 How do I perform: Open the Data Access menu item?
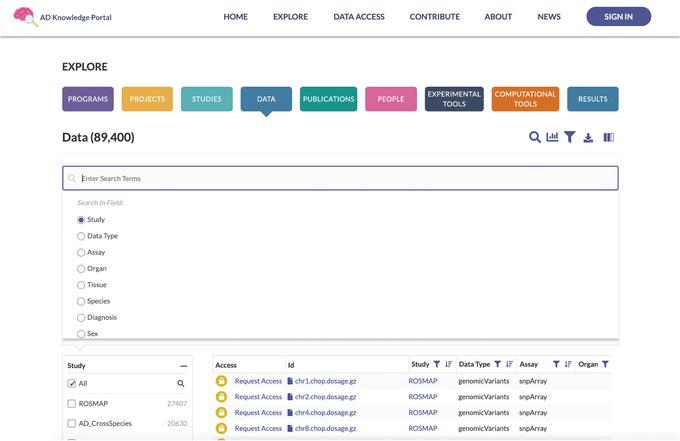[x=358, y=17]
